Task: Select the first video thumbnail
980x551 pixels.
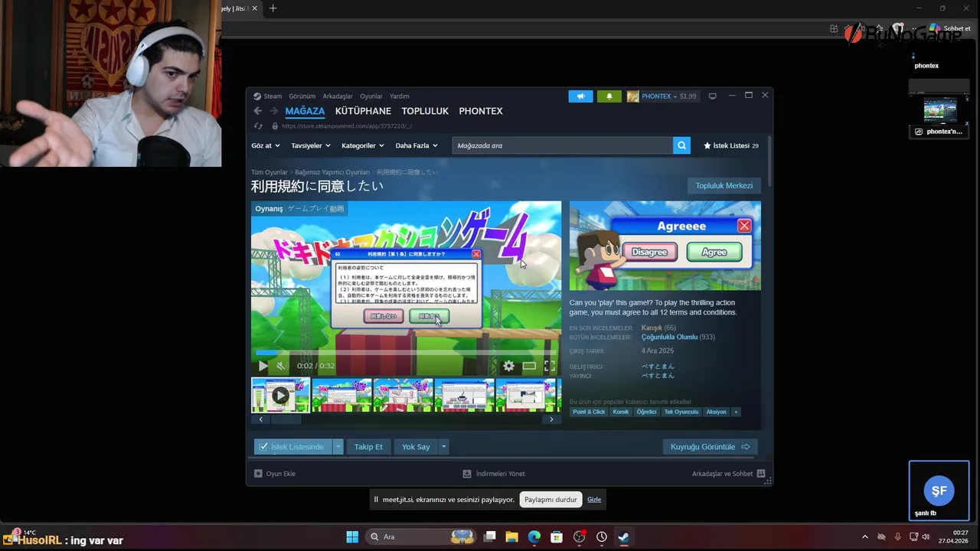Action: (280, 396)
